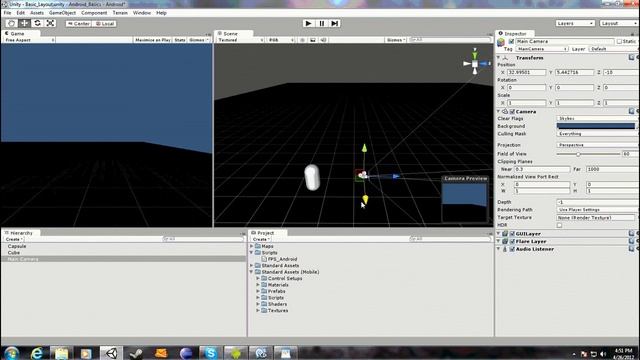Open the Hierarchy Create button
The image size is (640, 360).
(x=14, y=239)
